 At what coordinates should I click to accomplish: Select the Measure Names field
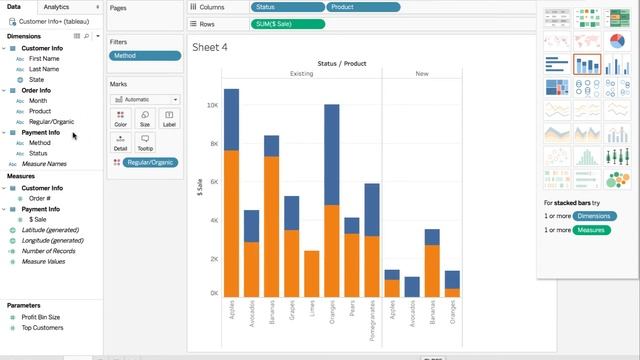[44, 164]
